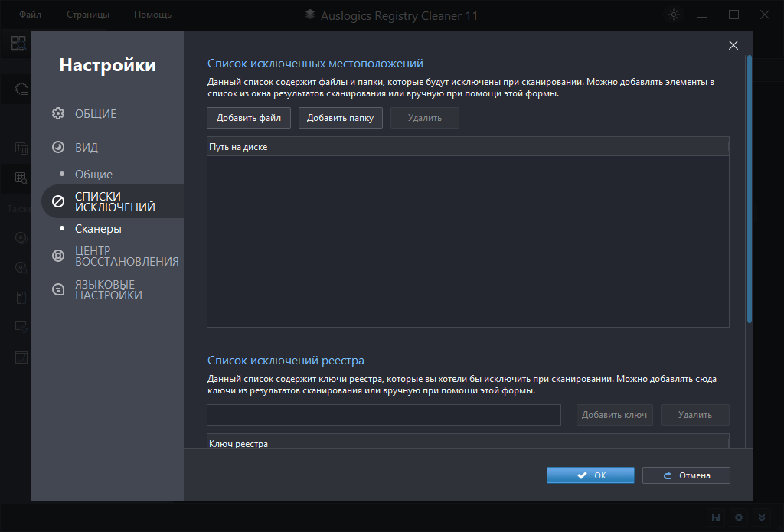The width and height of the screenshot is (784, 532).
Task: Click the СПИСКИ ИСКЛЮЧЕНИЙ crossed-circle icon
Action: (58, 202)
